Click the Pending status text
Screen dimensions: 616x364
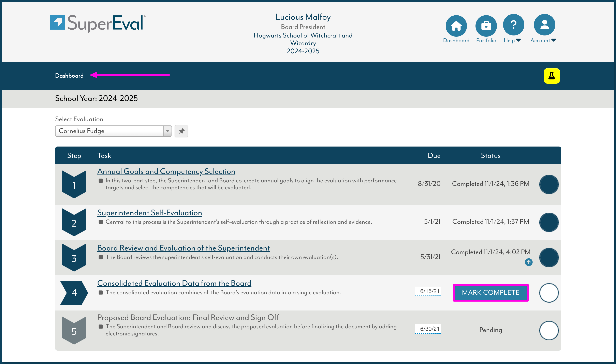tap(490, 330)
